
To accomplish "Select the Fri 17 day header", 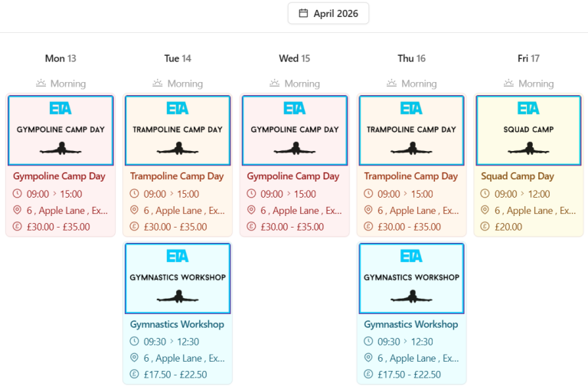I will point(528,58).
